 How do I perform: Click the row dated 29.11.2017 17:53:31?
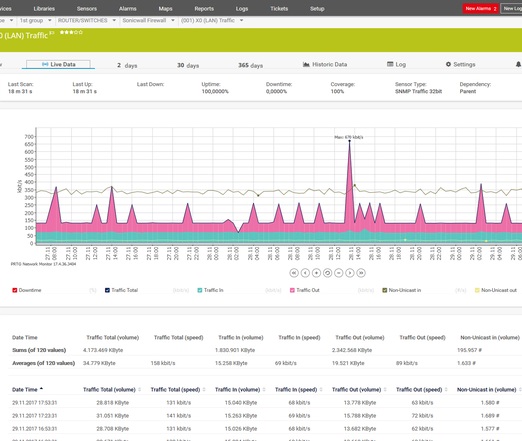265,403
